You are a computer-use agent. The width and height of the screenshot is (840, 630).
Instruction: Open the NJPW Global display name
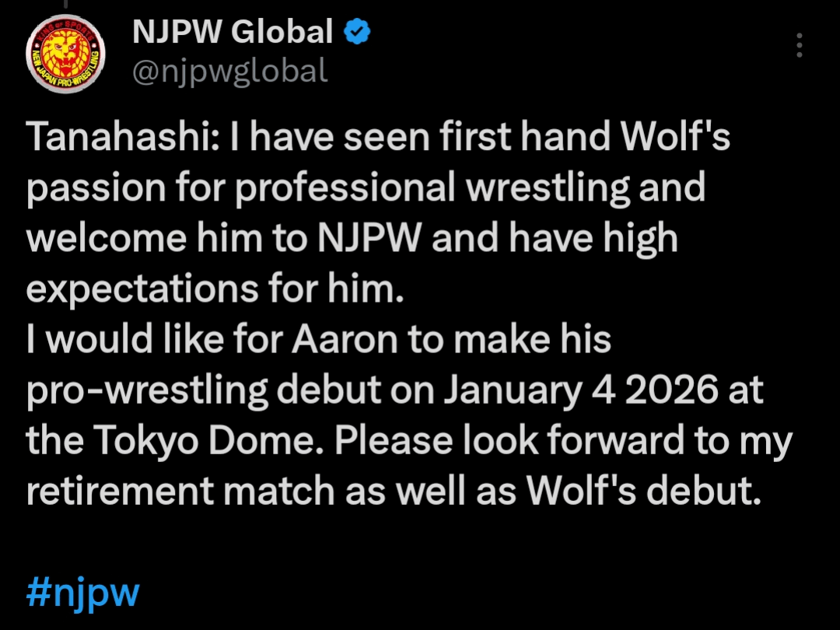[233, 31]
